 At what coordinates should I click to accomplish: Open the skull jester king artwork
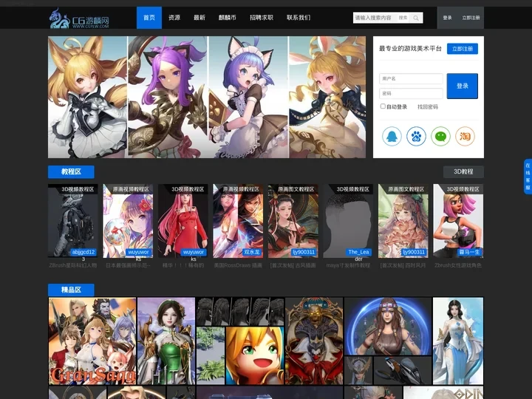(314, 341)
